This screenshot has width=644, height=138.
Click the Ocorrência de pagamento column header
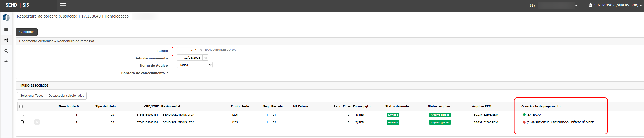coord(541,106)
